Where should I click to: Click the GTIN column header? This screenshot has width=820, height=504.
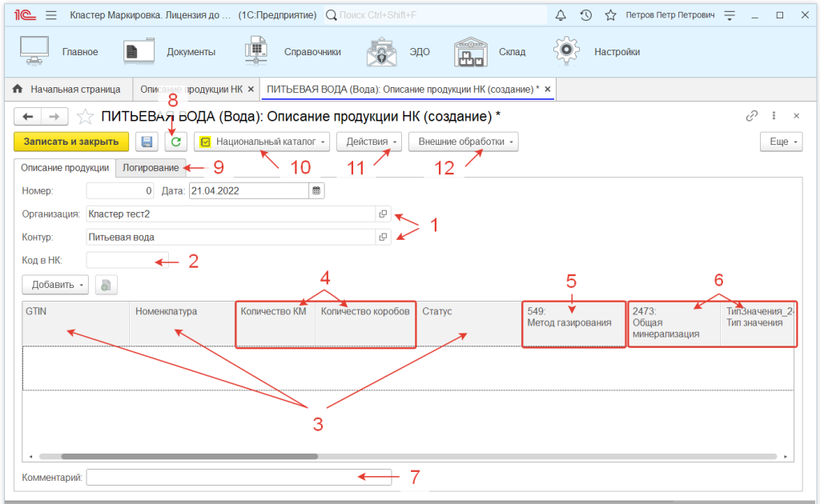76,323
